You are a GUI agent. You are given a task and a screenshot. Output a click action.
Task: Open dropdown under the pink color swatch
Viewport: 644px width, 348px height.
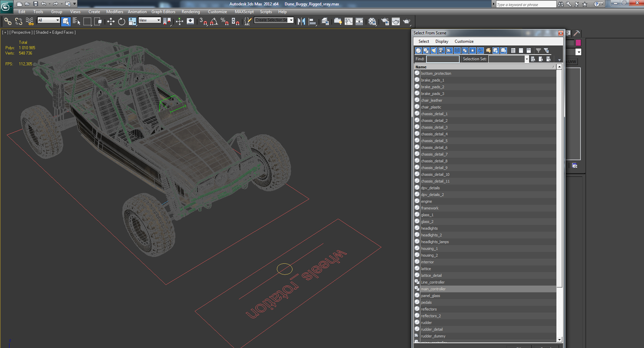pos(578,52)
